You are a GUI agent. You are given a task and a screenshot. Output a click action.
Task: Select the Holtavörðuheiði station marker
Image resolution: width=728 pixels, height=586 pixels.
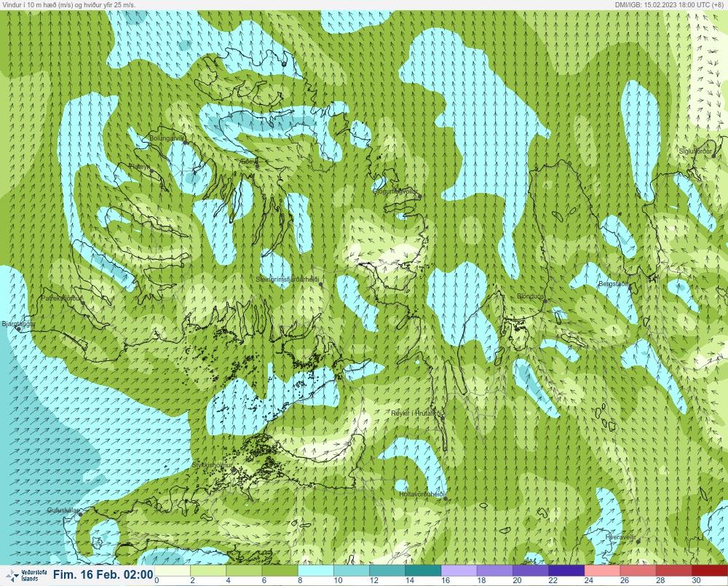[446, 499]
